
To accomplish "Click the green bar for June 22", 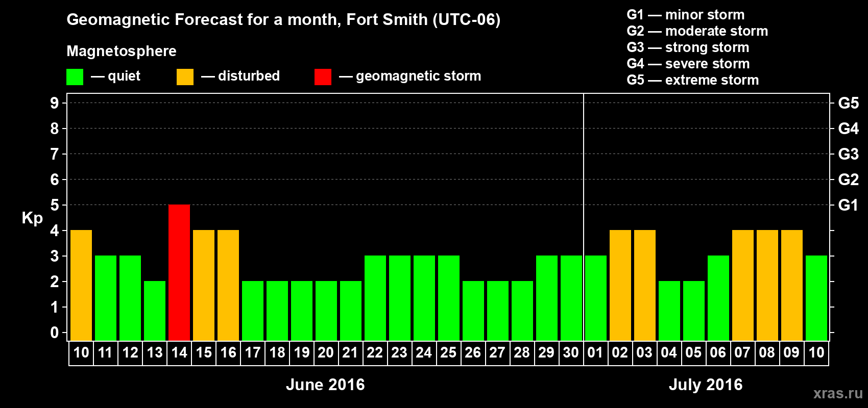I will click(375, 298).
